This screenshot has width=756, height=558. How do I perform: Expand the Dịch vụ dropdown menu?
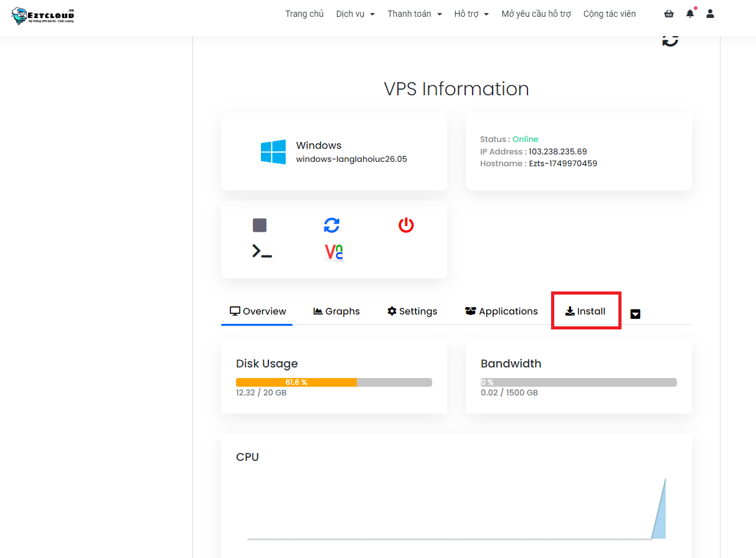[355, 14]
